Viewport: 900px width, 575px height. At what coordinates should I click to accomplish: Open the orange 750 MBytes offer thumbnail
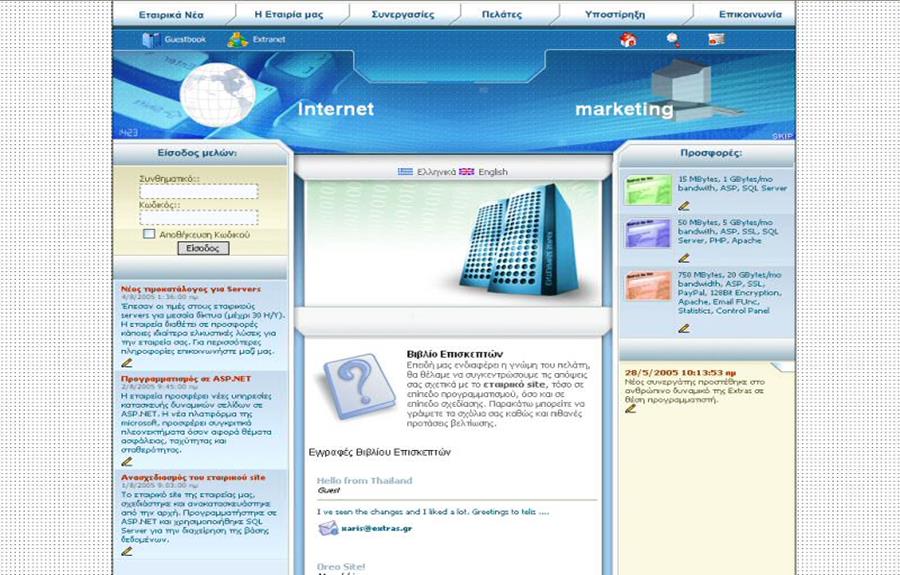[x=648, y=285]
